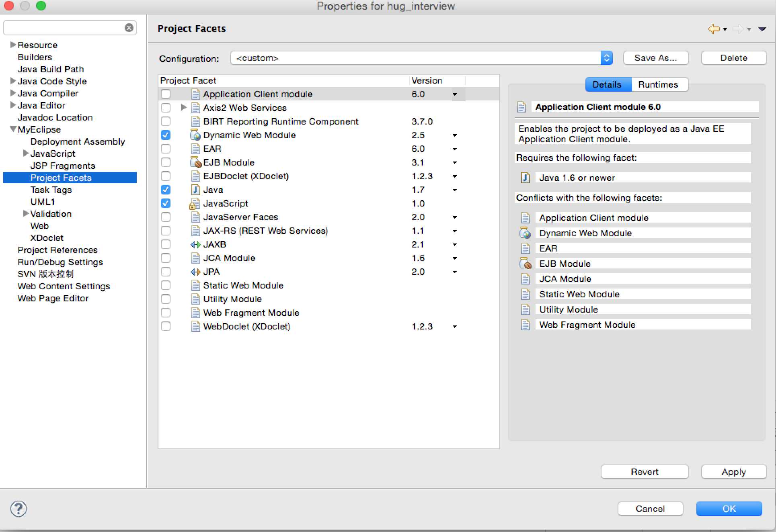
Task: Click the JAXB arrows icon
Action: click(x=195, y=244)
